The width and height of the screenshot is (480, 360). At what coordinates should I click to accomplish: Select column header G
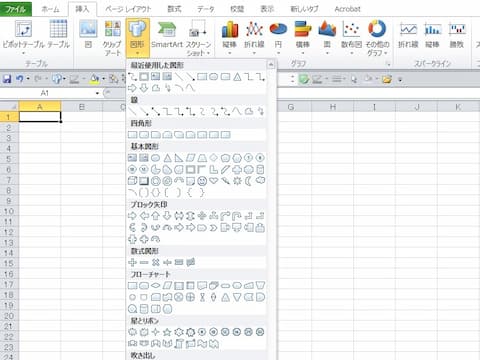(x=291, y=107)
